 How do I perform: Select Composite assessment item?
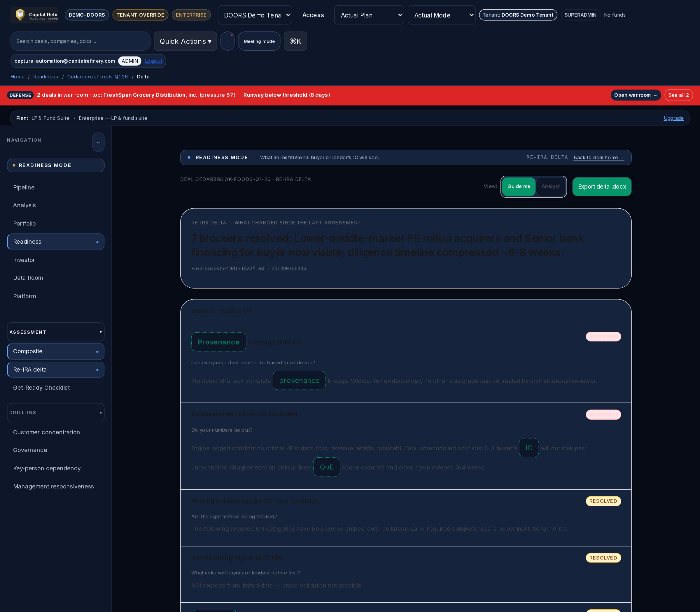click(56, 351)
